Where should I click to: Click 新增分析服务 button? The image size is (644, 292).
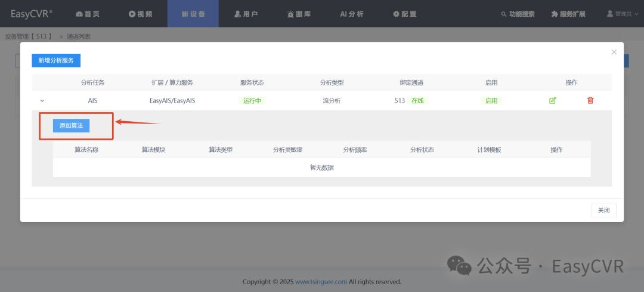(x=56, y=60)
